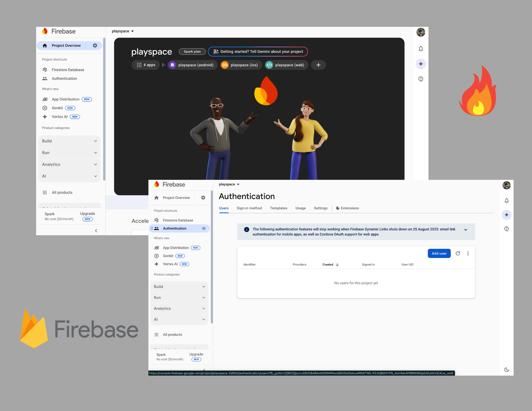Select playspace (android) app chip

192,65
